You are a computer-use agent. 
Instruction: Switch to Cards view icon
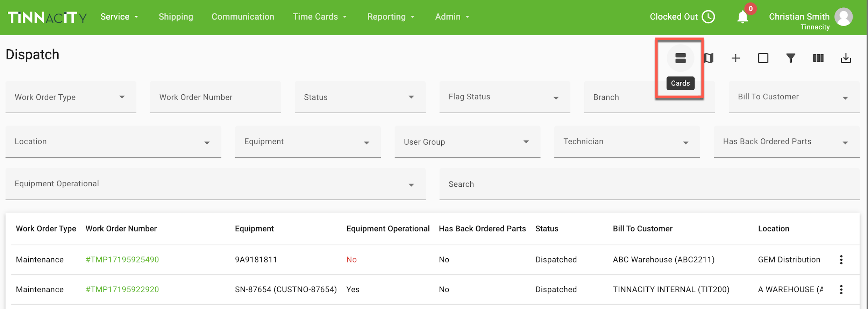pos(680,58)
